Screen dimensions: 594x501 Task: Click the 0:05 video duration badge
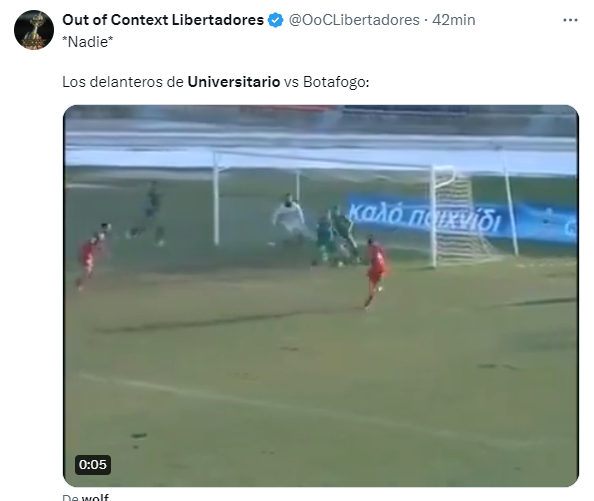93,465
